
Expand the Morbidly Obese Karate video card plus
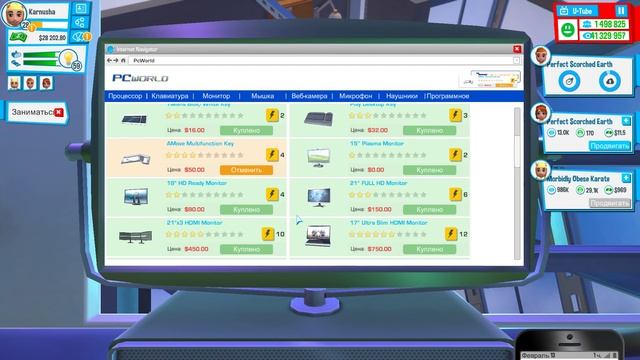(626, 178)
